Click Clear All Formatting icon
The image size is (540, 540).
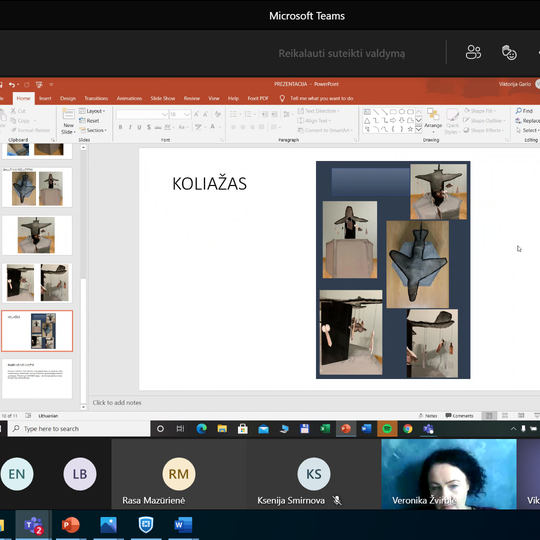pos(218,114)
